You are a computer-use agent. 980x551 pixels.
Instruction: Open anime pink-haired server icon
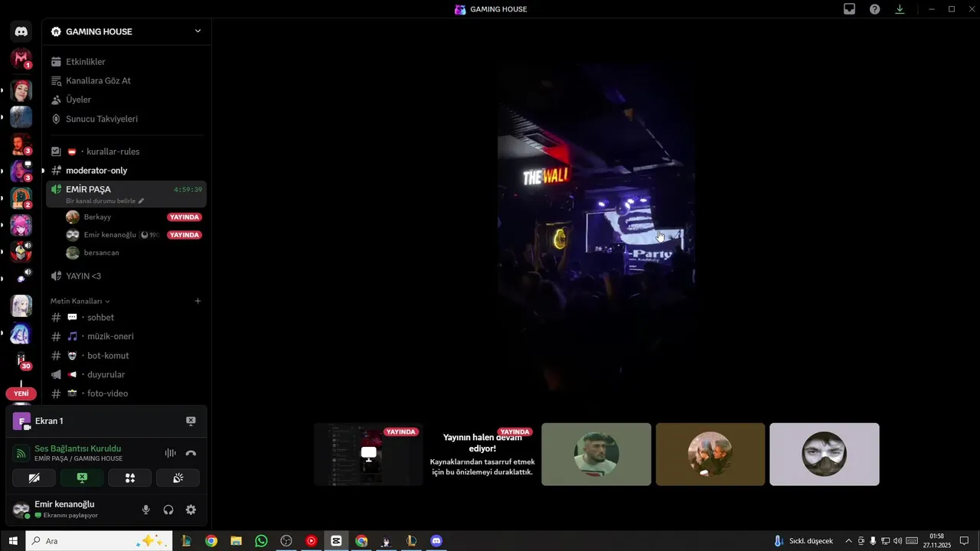point(21,225)
